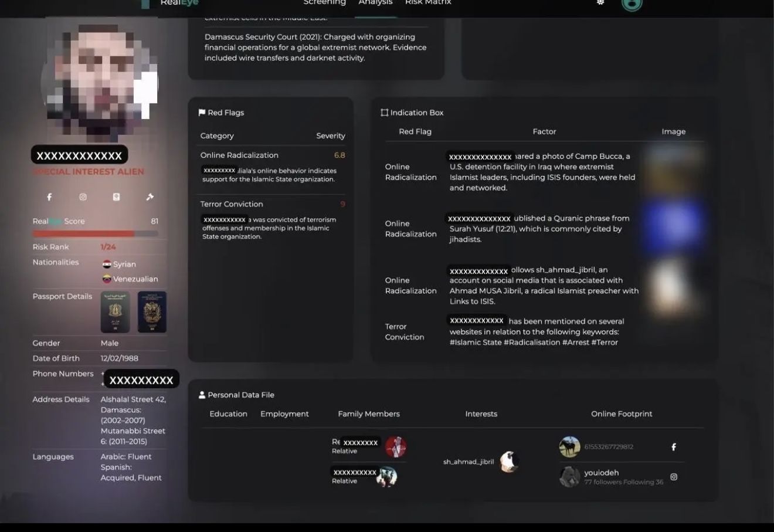Click the sh_ahmad_jibril interest entry
This screenshot has width=774, height=532.
[469, 462]
